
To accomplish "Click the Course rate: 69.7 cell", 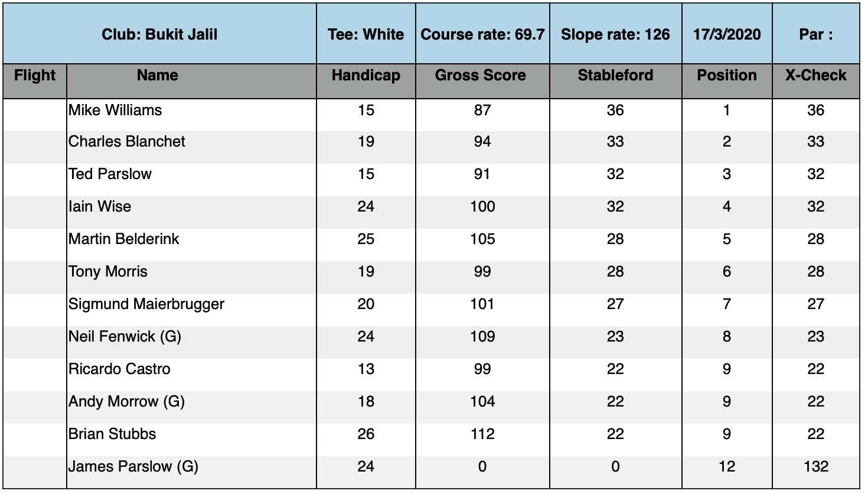I will click(x=482, y=34).
